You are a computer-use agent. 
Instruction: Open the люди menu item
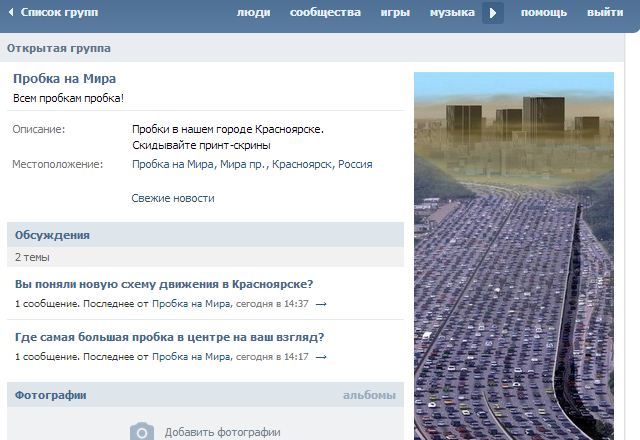(x=253, y=13)
